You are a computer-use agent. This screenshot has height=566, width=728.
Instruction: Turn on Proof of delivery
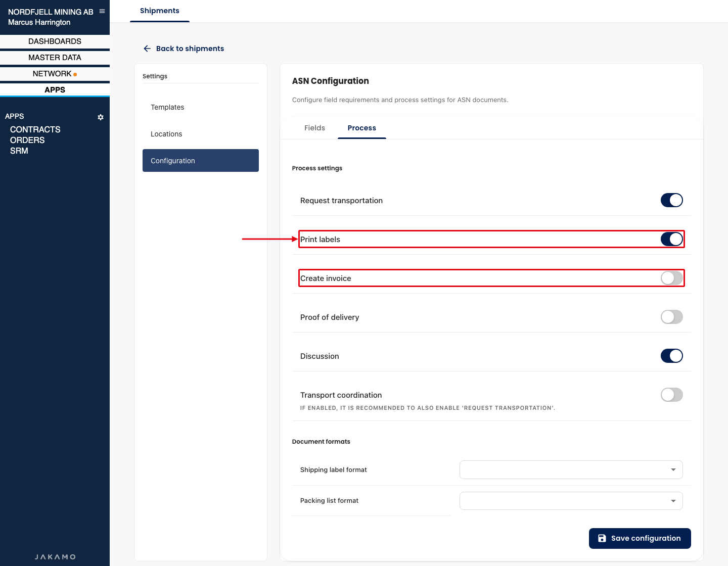[672, 317]
